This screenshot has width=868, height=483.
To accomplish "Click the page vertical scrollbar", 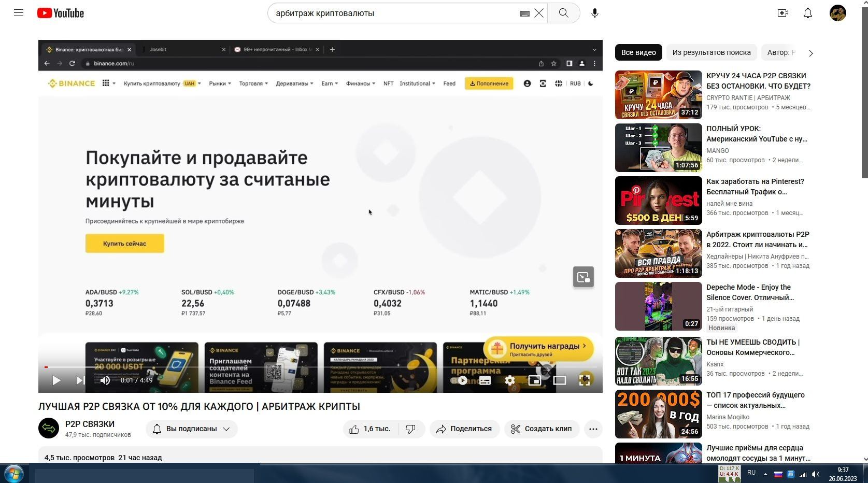I will (x=864, y=93).
